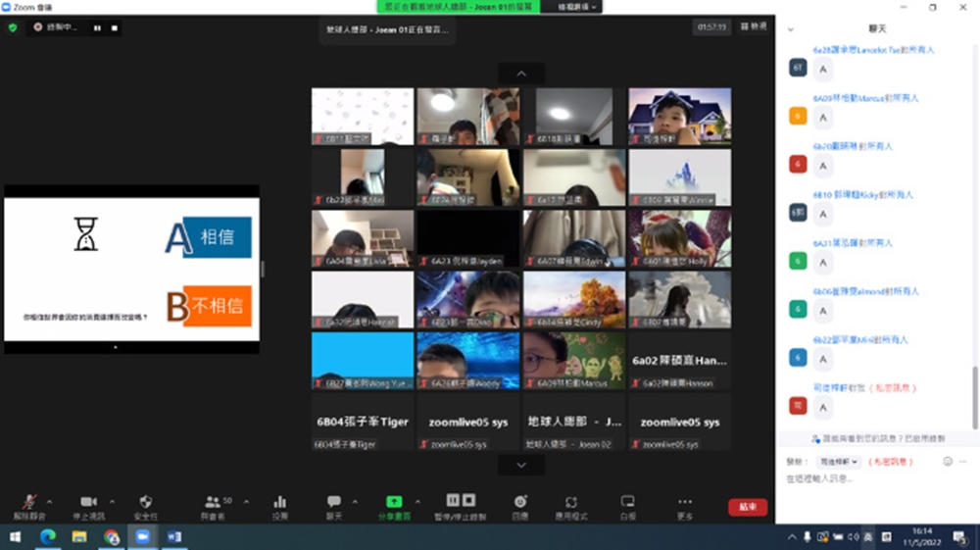
Task: Open the View layout button
Action: click(x=754, y=26)
